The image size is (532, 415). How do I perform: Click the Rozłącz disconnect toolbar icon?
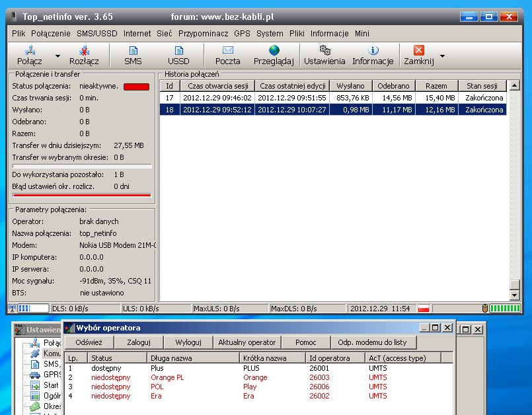click(84, 50)
